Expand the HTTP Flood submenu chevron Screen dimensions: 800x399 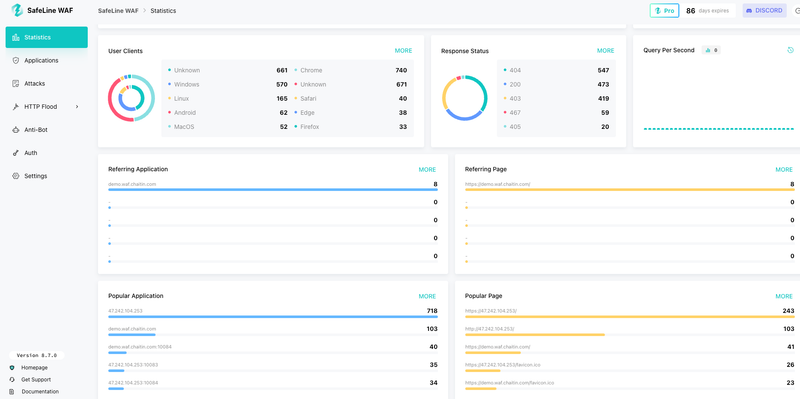pyautogui.click(x=77, y=107)
